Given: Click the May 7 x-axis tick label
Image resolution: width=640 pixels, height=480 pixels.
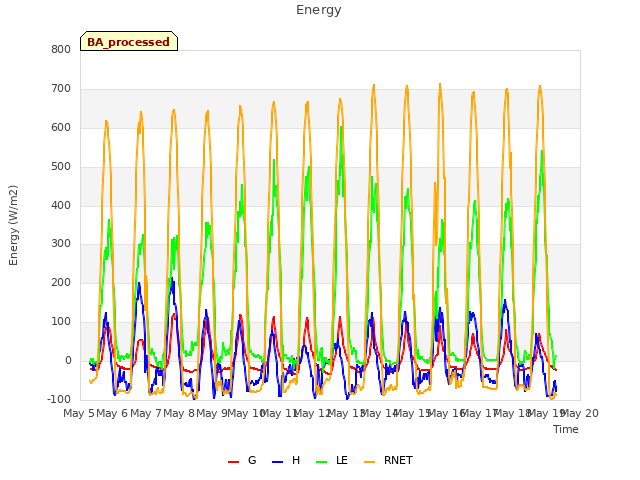Looking at the screenshot, I should point(146,413).
